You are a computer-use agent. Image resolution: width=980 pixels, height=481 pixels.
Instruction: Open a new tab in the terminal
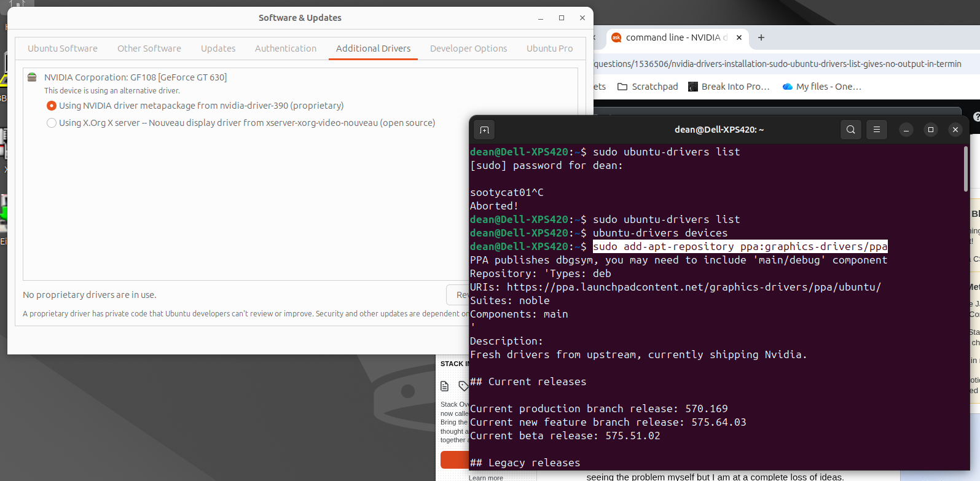[484, 130]
